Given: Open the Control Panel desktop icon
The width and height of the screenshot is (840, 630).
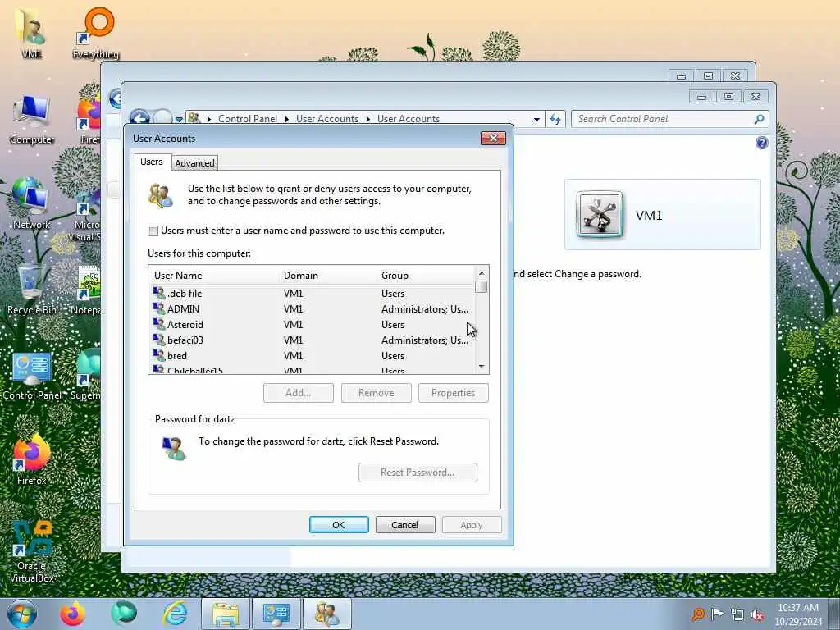Looking at the screenshot, I should coord(32,375).
